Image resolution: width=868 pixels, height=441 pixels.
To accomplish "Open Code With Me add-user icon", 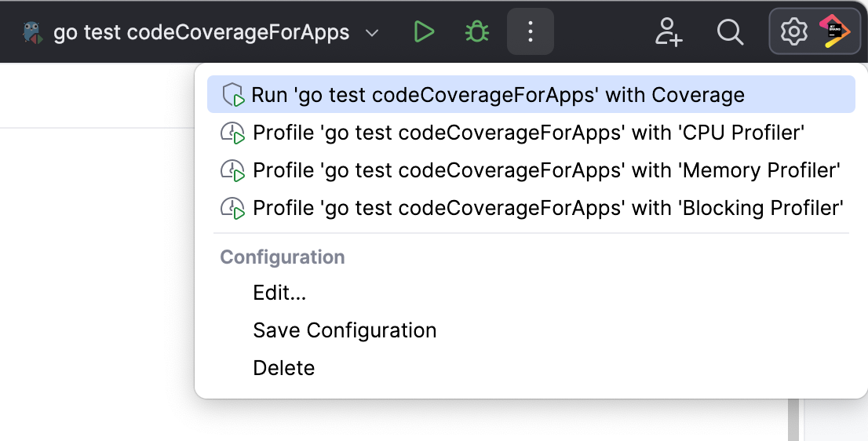I will 669,32.
